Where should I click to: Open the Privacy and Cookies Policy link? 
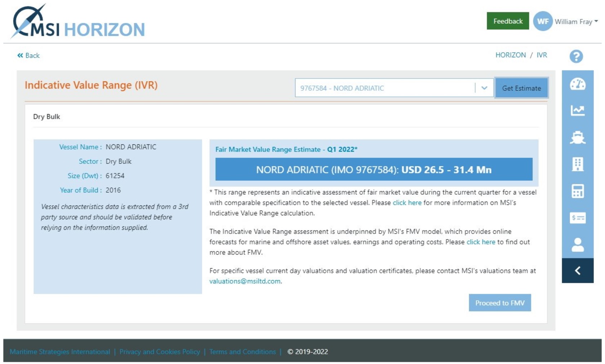[159, 352]
